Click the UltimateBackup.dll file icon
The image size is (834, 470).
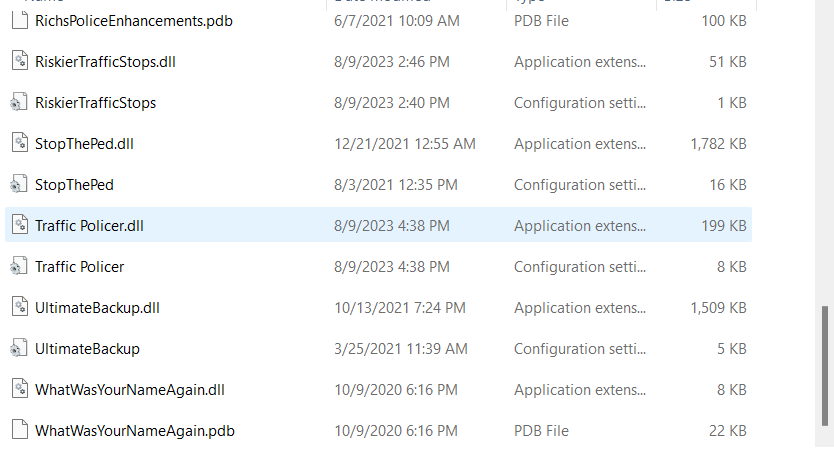click(x=19, y=307)
